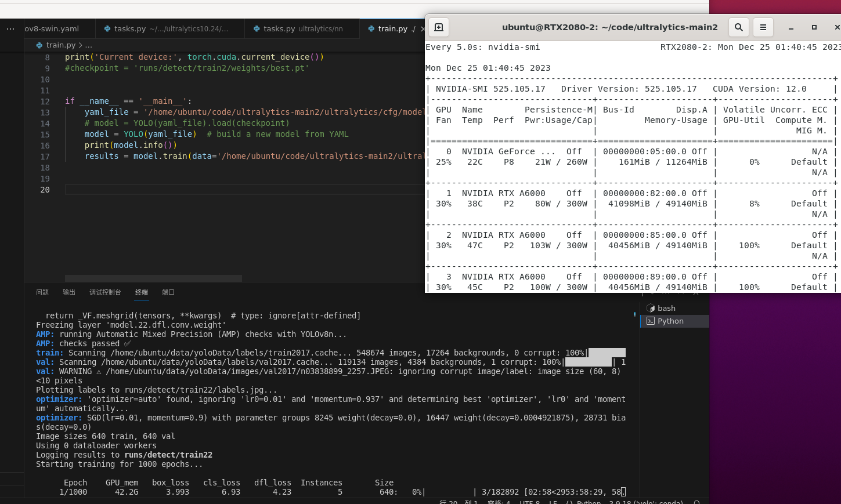841x504 pixels.
Task: Click the train.py breadcrumb item
Action: click(61, 45)
